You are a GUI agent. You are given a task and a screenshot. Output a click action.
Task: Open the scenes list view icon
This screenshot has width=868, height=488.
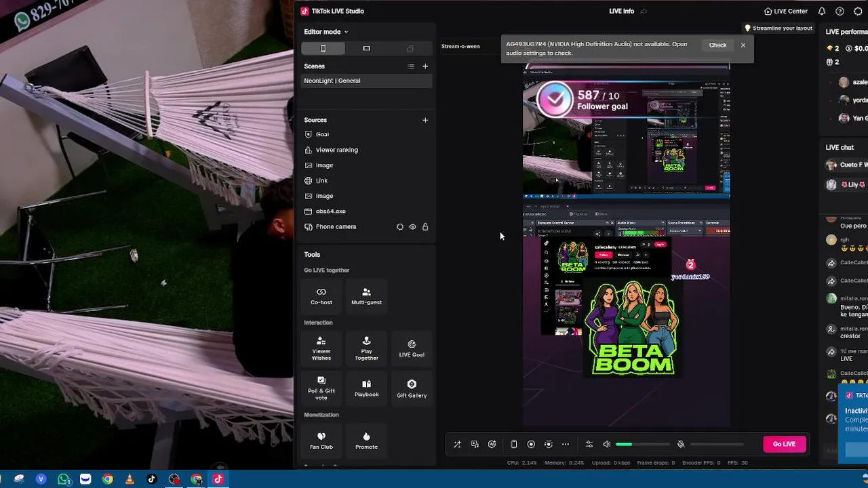[x=411, y=66]
